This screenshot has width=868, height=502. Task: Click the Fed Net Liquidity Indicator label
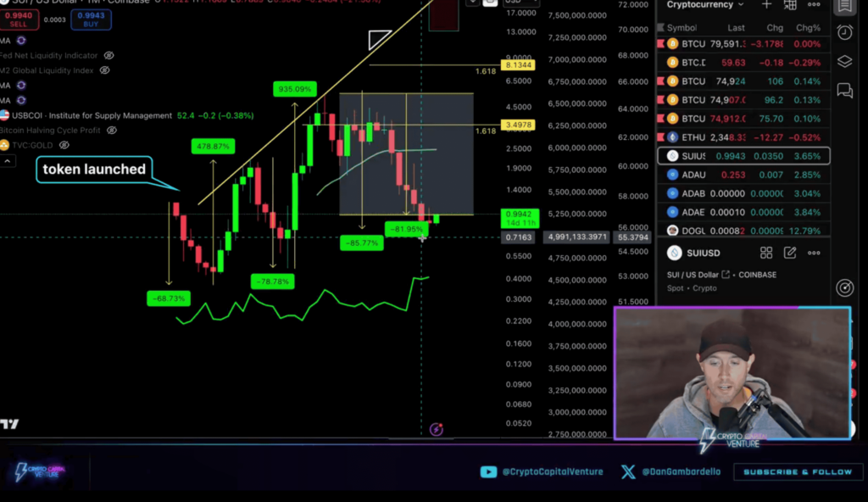(x=48, y=55)
